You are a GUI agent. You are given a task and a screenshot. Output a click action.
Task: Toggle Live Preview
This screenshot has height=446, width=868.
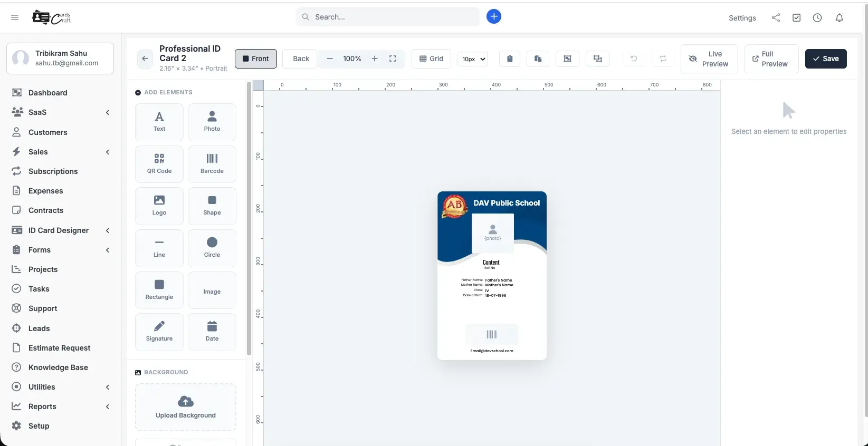click(x=709, y=59)
